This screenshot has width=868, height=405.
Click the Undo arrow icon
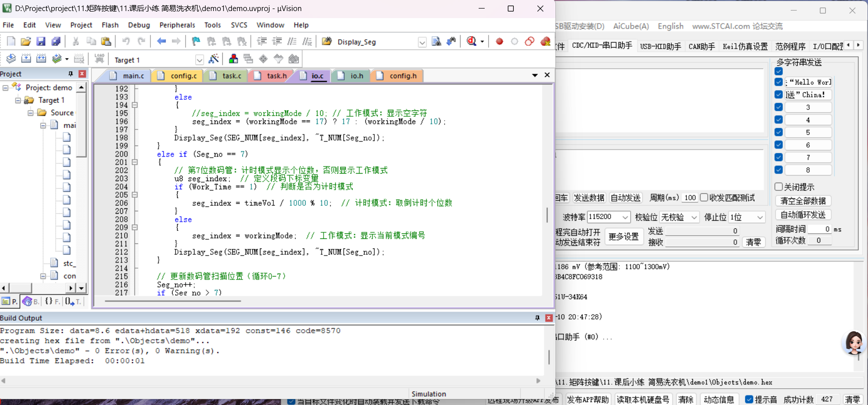[126, 42]
